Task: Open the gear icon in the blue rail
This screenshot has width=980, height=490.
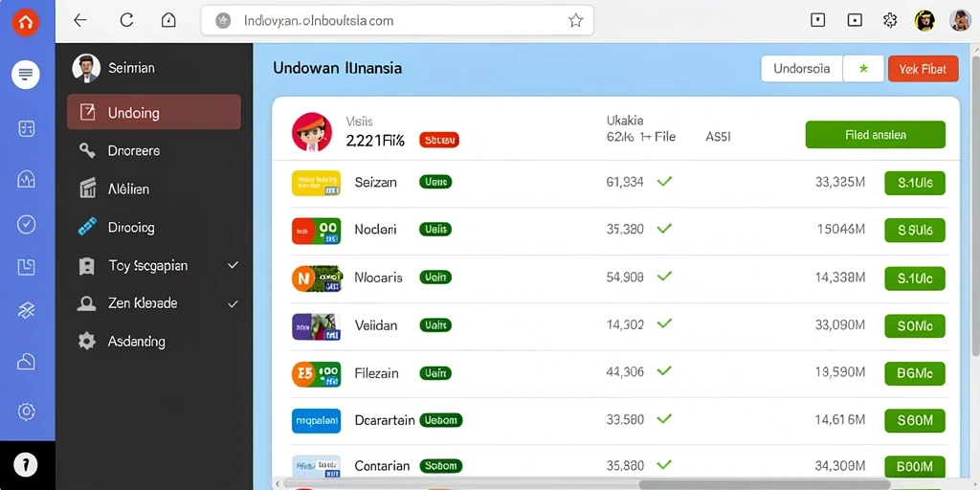Action: 26,412
